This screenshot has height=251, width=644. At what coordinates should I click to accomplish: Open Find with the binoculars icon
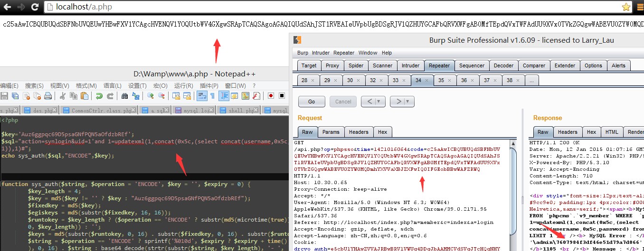tap(124, 96)
